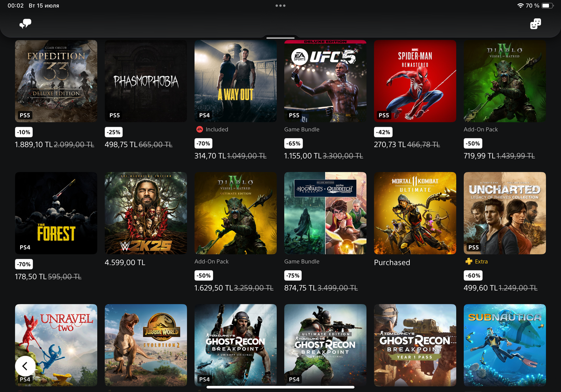Open Uncharted Legacy of Thieves cover
The width and height of the screenshot is (561, 392).
point(505,213)
